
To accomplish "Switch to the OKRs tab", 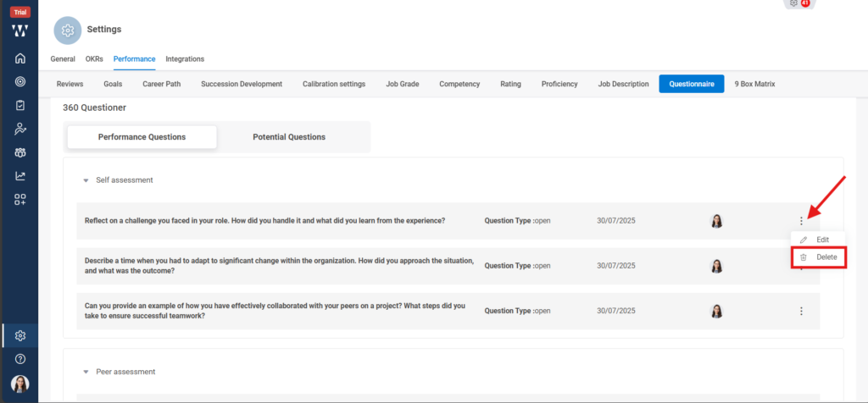I will (x=94, y=58).
